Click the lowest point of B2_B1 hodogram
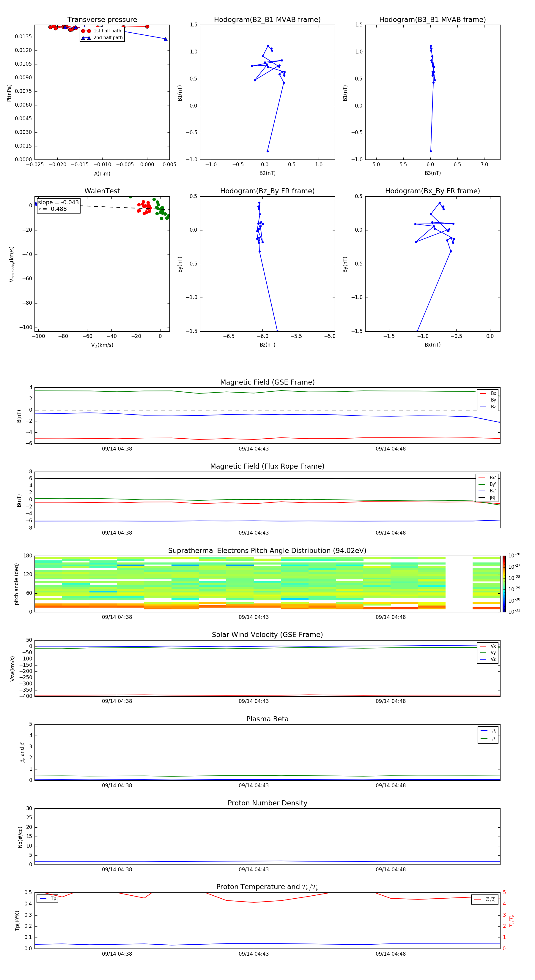This screenshot has width=535, height=980. coord(267,151)
